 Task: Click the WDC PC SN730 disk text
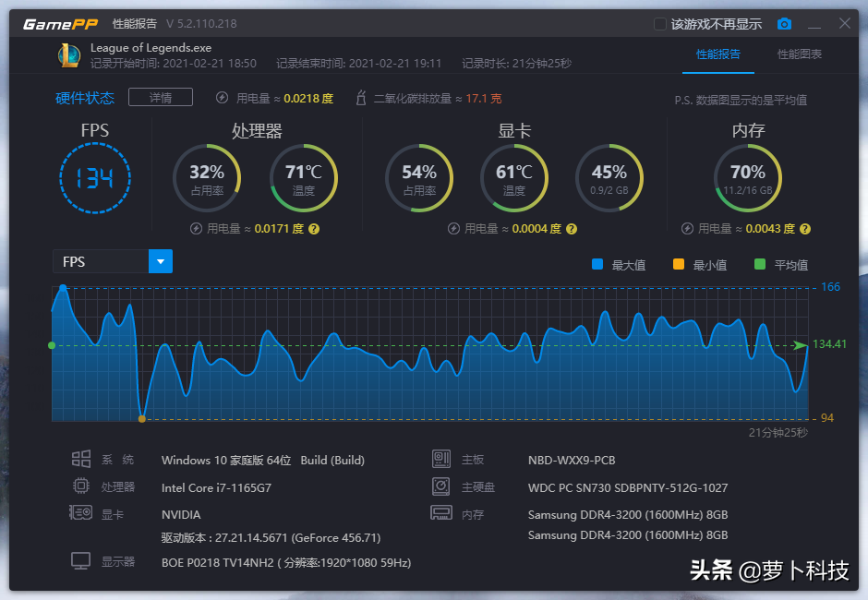coord(628,487)
